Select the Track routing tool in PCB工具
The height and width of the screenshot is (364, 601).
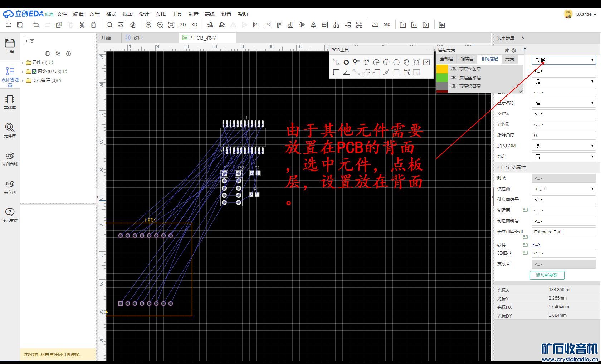click(x=336, y=62)
